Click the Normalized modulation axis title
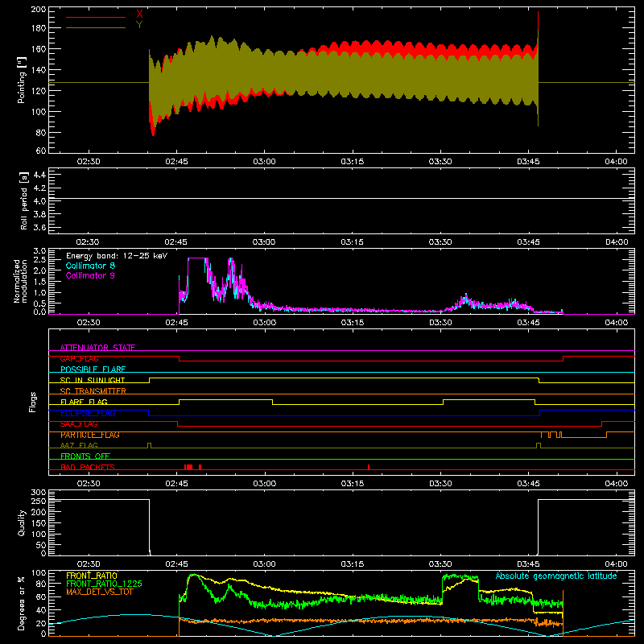 pos(20,281)
